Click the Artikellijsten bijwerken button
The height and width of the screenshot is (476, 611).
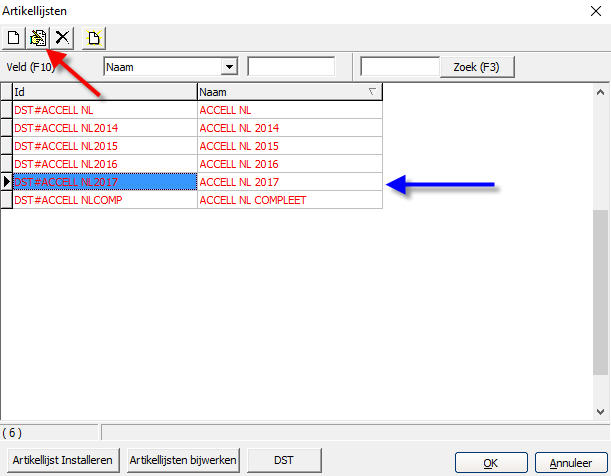(183, 460)
